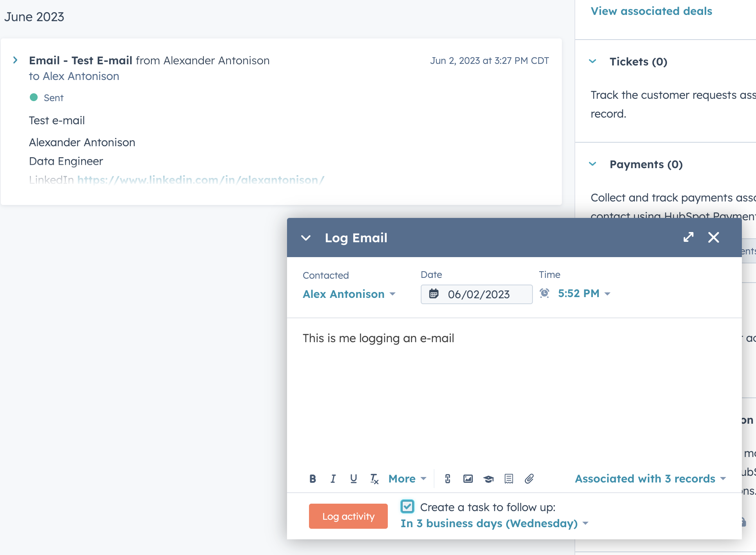The width and height of the screenshot is (756, 555).
Task: Insert a link using the chain icon
Action: [447, 479]
